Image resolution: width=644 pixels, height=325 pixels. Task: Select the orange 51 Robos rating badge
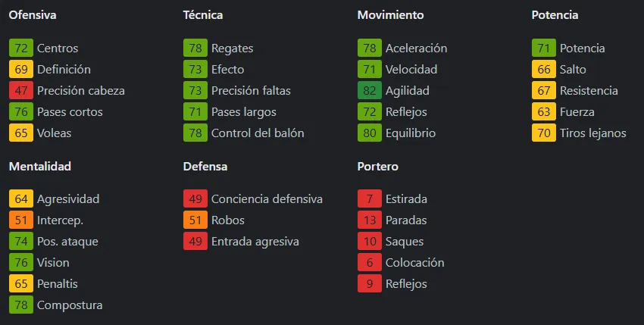195,220
